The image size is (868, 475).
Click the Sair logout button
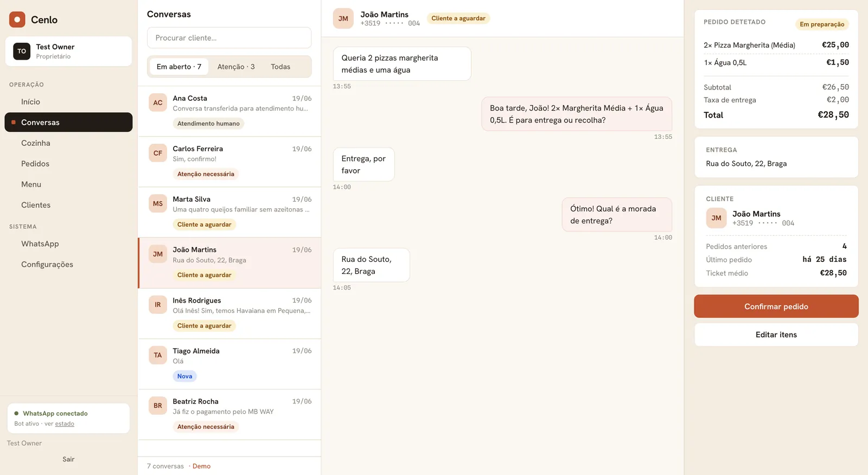click(68, 459)
